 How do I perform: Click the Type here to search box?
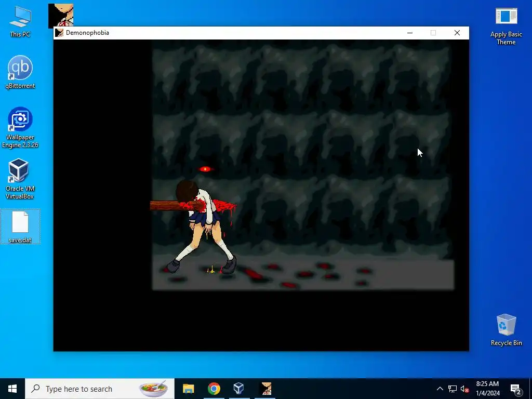click(x=100, y=389)
